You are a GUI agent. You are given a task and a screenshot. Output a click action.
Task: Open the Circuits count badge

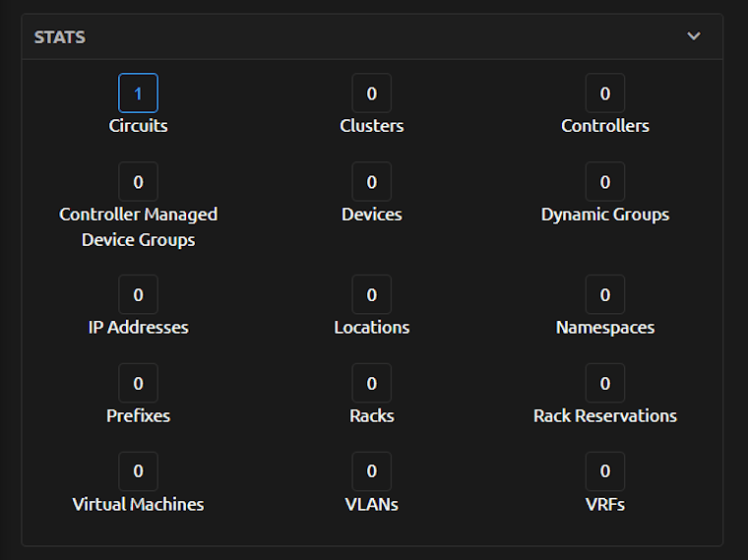tap(138, 93)
